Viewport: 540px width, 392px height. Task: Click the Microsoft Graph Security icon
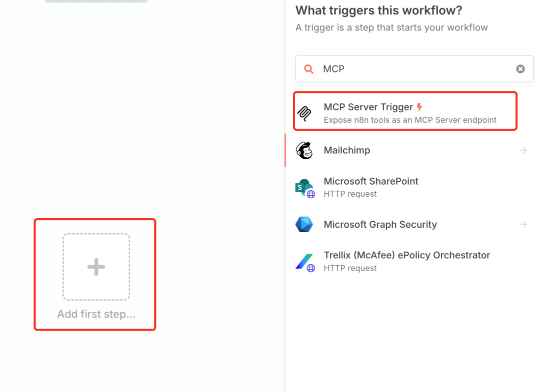304,225
